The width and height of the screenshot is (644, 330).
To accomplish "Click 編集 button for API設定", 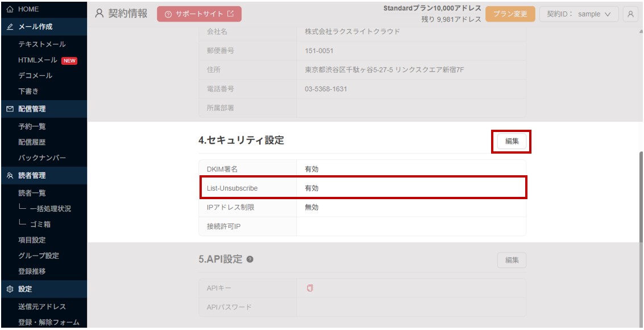I will 512,260.
